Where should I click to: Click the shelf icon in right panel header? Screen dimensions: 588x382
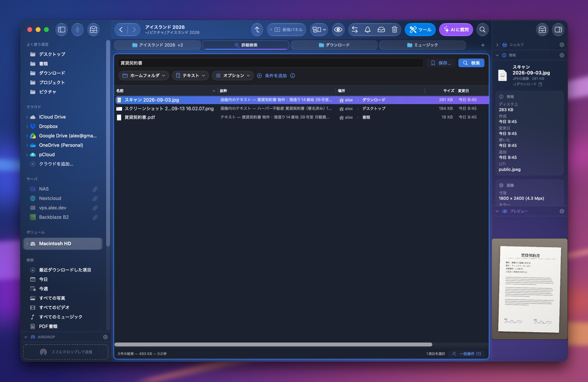[542, 30]
